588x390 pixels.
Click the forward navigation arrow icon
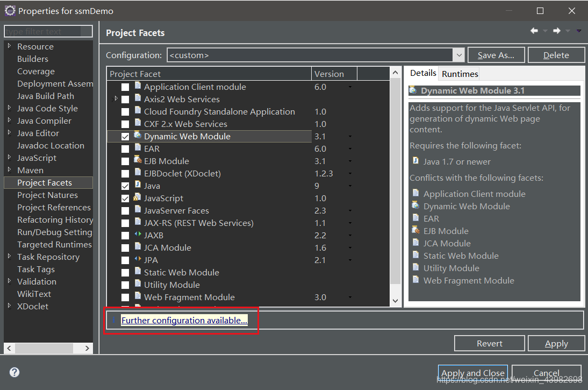click(556, 31)
